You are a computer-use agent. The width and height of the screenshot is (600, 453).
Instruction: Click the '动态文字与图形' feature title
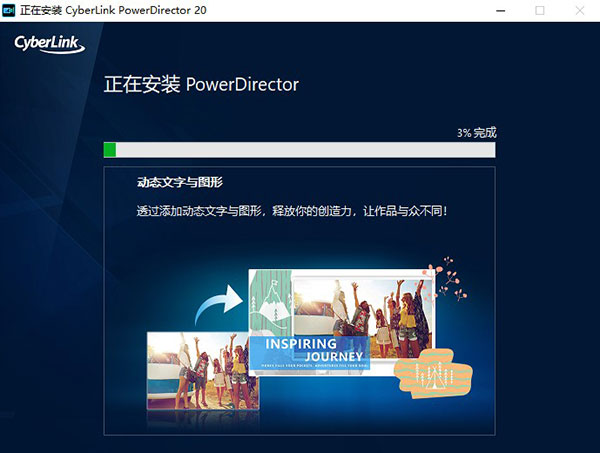coord(179,183)
